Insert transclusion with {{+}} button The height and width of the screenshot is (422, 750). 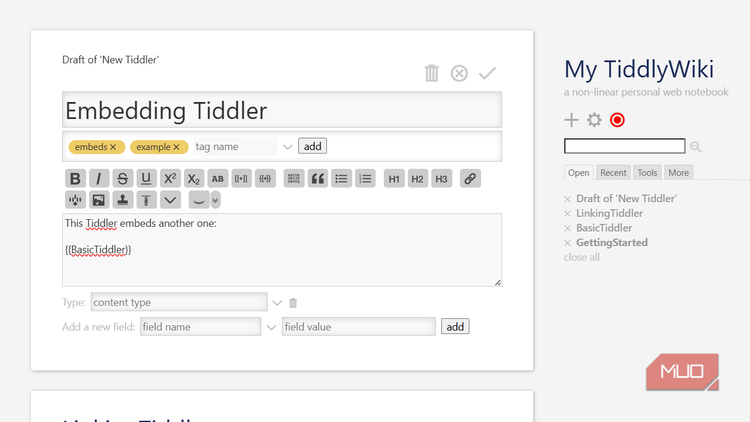click(265, 178)
